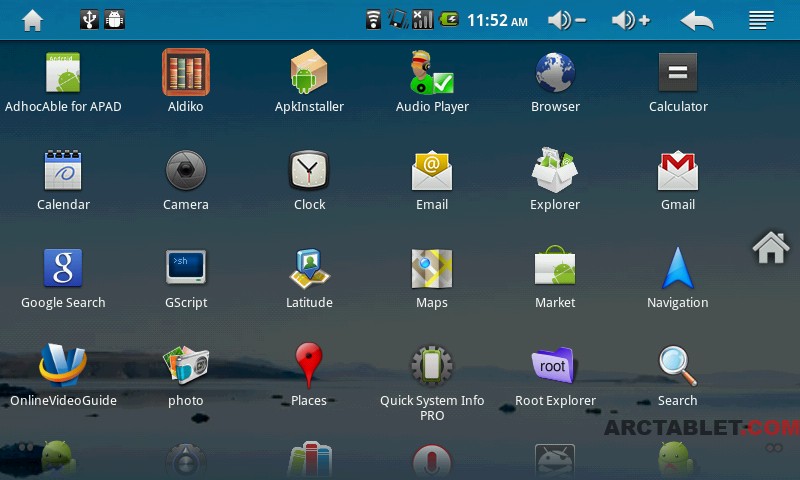The height and width of the screenshot is (480, 800).
Task: Open the Latitude app
Action: coord(309,268)
